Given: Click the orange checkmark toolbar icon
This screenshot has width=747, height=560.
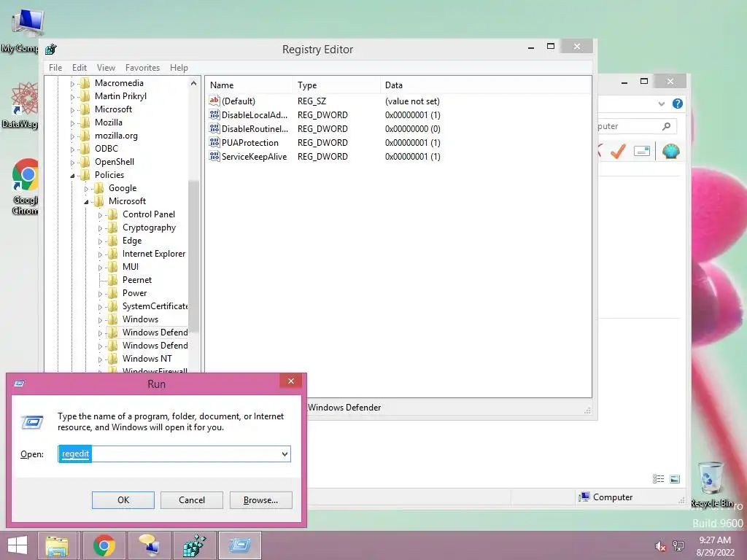Looking at the screenshot, I should point(619,152).
